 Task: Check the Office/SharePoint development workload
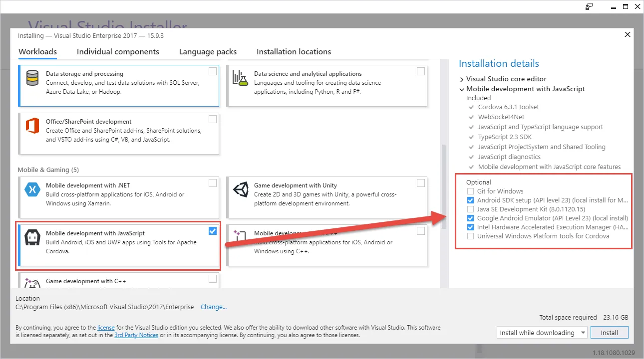[213, 119]
